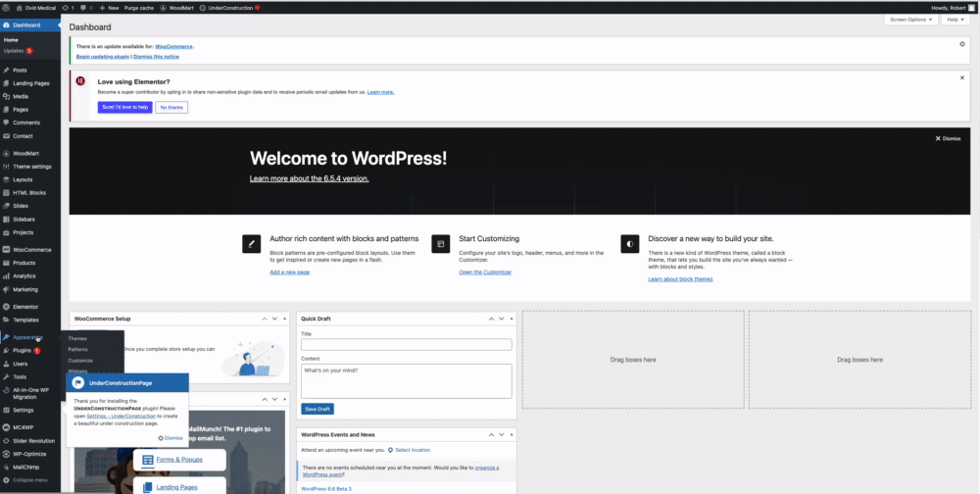The image size is (980, 494).
Task: Move WordPress Events and News panel down
Action: pyautogui.click(x=501, y=434)
